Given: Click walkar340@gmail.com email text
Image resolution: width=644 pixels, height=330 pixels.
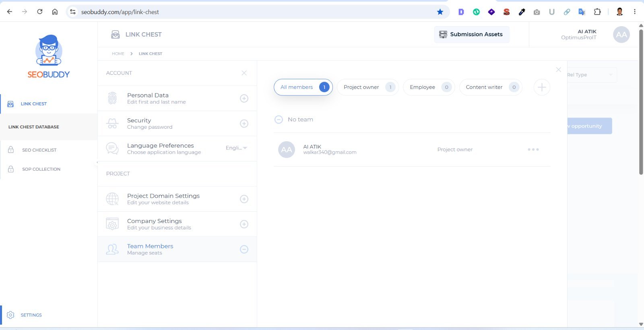Looking at the screenshot, I should click(x=330, y=153).
